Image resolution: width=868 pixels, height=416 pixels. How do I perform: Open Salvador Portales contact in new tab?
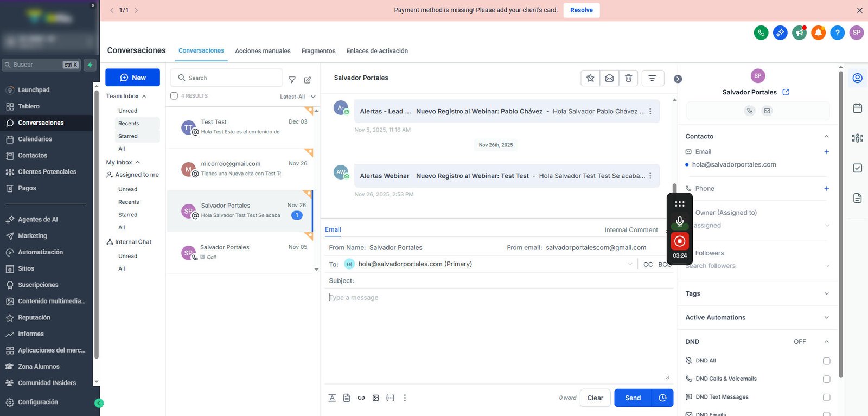pos(786,92)
